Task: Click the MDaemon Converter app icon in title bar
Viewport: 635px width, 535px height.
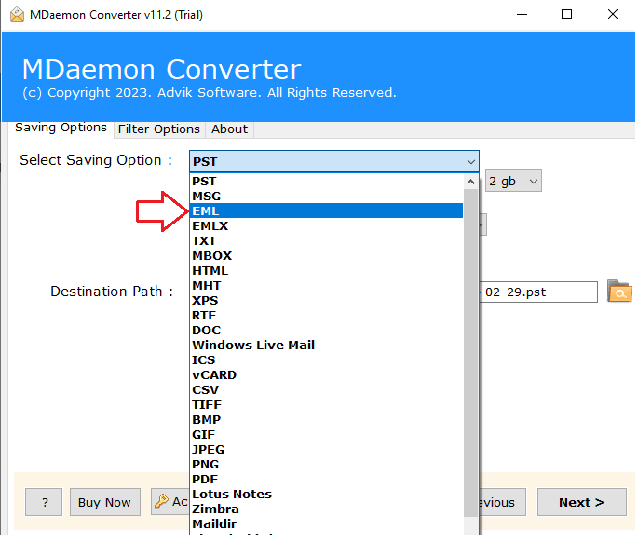Action: (17, 15)
